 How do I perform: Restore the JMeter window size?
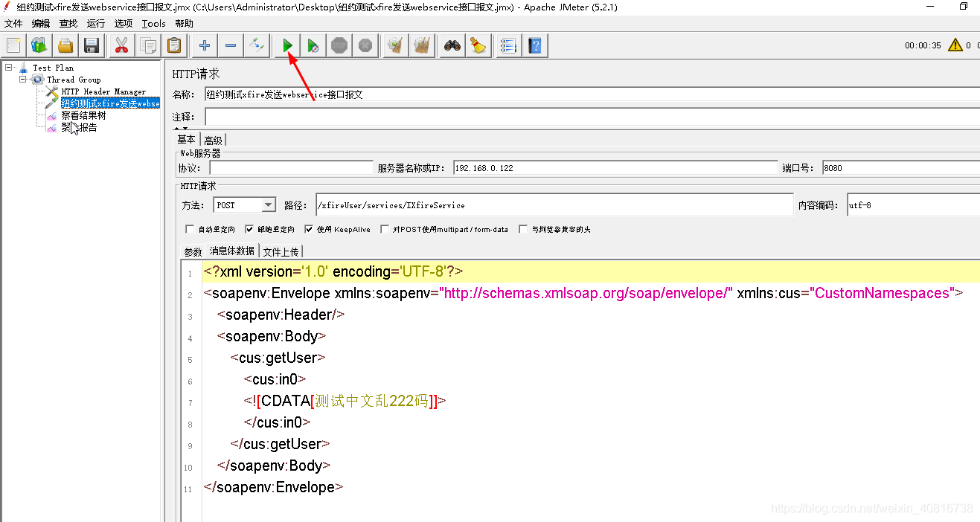pyautogui.click(x=963, y=7)
